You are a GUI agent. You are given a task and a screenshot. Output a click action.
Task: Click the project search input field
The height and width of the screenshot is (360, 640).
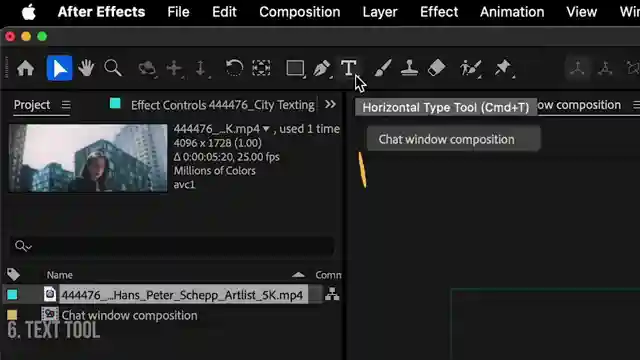point(172,246)
